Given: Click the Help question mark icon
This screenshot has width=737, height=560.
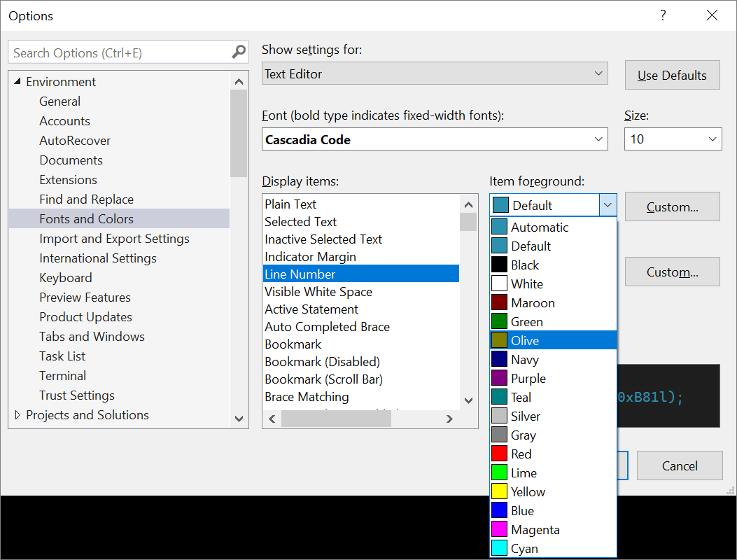Looking at the screenshot, I should pos(663,15).
